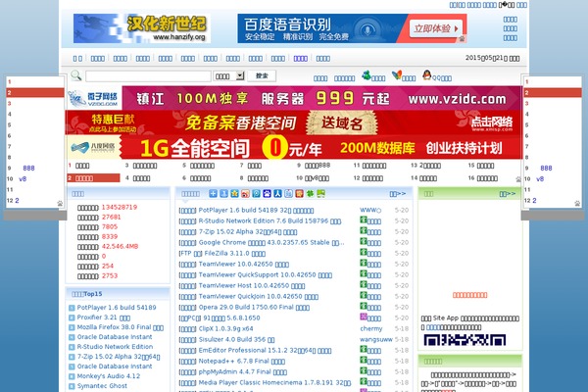Image resolution: width=588 pixels, height=392 pixels.
Task: Click the highlighted item number 2 in numbered links
Action: coord(93,177)
